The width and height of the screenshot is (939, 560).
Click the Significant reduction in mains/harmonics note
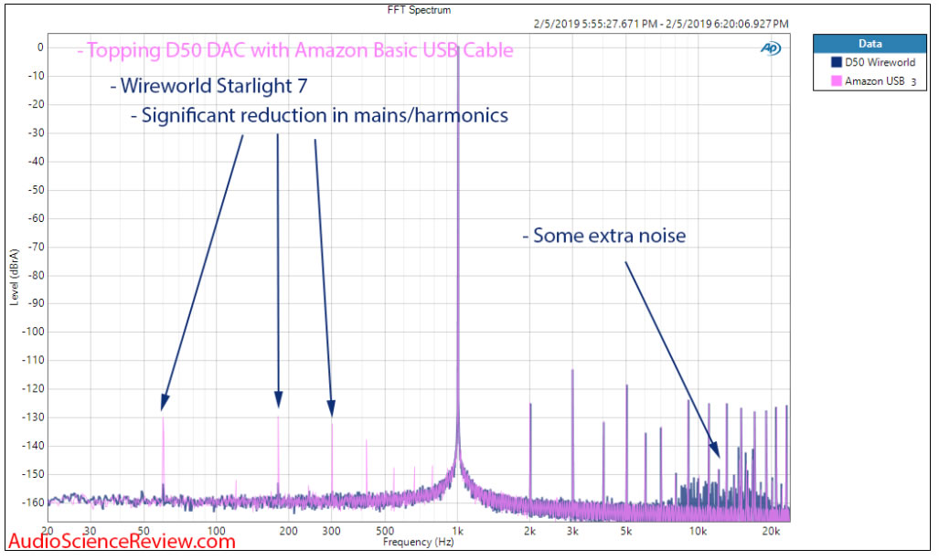coord(319,116)
